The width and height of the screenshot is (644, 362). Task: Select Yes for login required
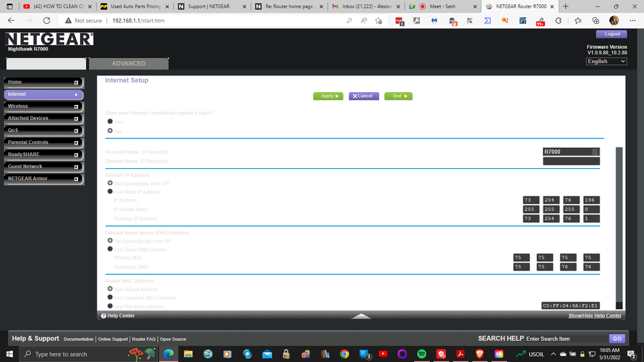coord(110,122)
